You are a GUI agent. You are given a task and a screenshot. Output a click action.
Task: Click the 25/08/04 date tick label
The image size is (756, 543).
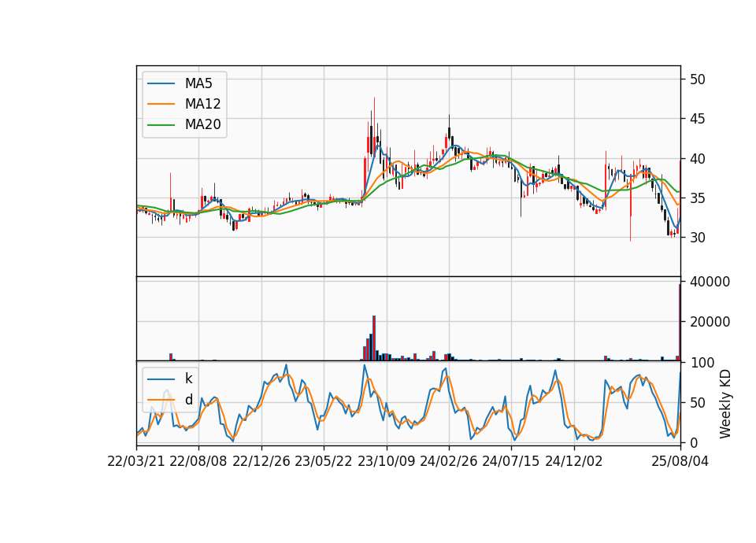tap(680, 461)
